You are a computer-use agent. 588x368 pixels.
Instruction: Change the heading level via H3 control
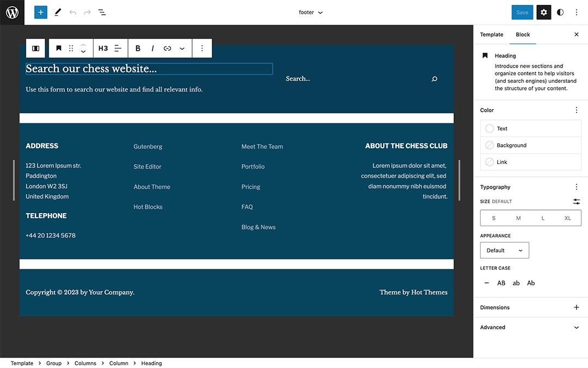[103, 48]
